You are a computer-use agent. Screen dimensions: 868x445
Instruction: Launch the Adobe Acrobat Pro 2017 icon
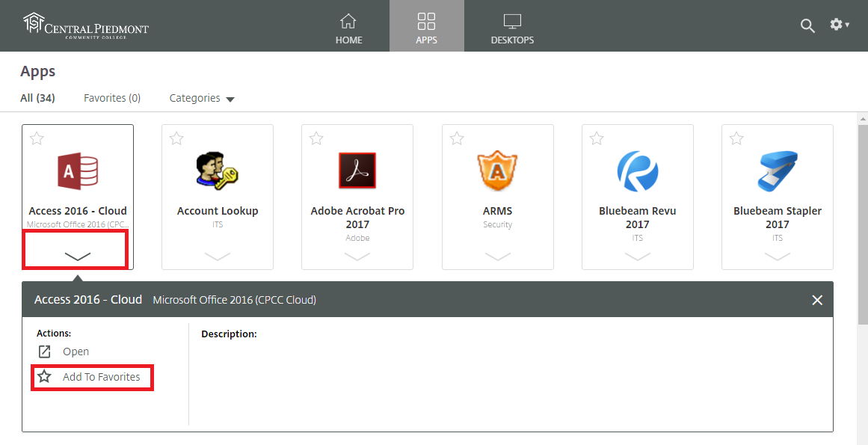357,171
